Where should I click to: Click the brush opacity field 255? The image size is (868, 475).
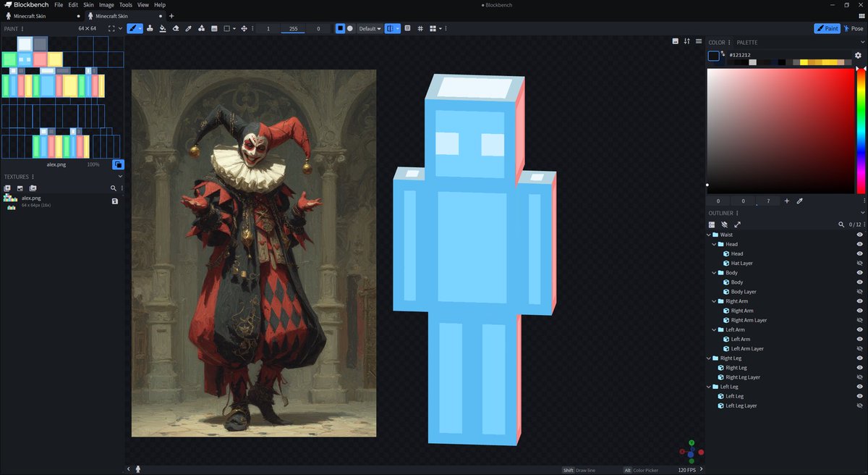click(293, 28)
